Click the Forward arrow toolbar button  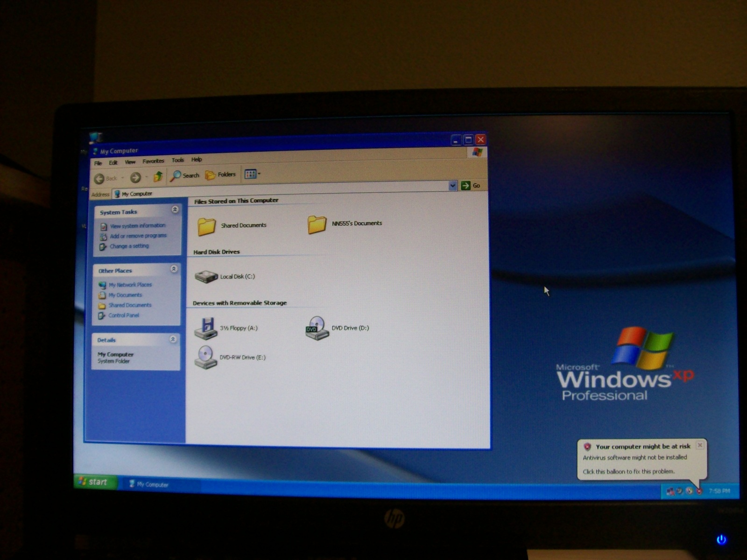click(x=135, y=177)
